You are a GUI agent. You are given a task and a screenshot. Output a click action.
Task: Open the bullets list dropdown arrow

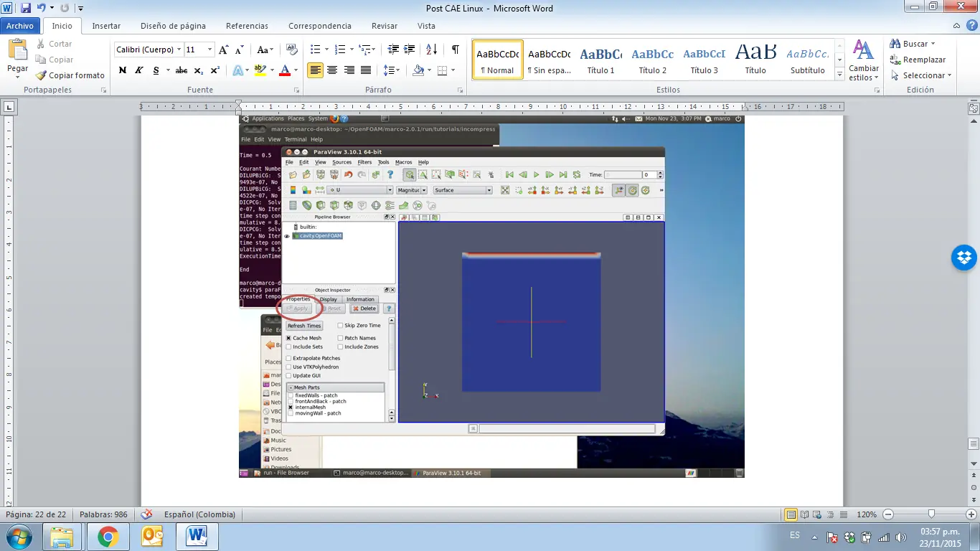326,50
